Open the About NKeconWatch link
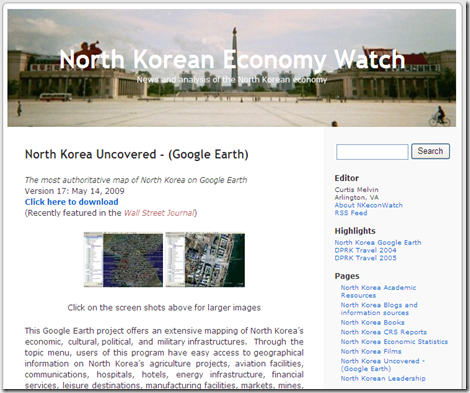The image size is (470, 393). pos(369,205)
